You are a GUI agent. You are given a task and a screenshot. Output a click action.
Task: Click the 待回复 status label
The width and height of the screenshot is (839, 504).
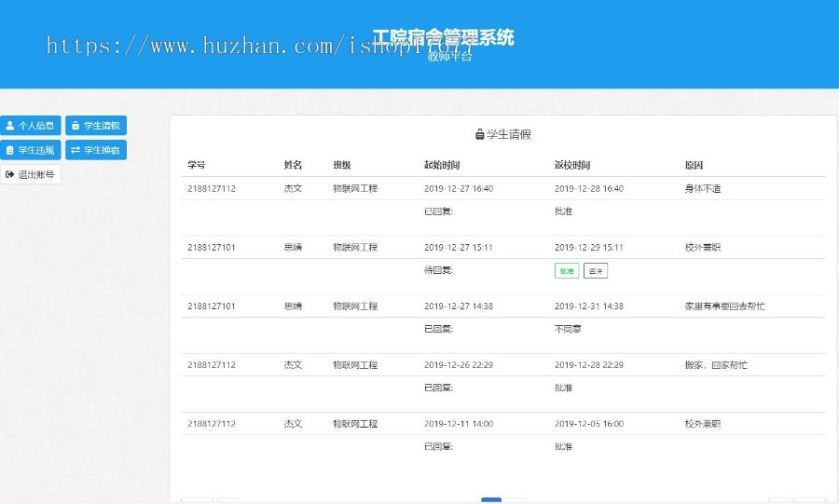[438, 270]
